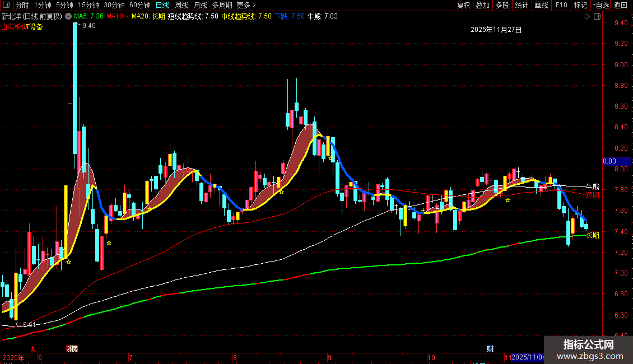Viewport: 633px width, 364px height.
Task: Open the 多股 multi-stock view
Action: [502, 5]
